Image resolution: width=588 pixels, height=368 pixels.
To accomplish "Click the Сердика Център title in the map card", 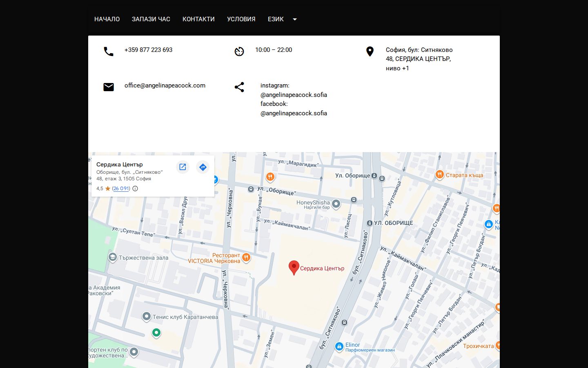I will (x=120, y=164).
